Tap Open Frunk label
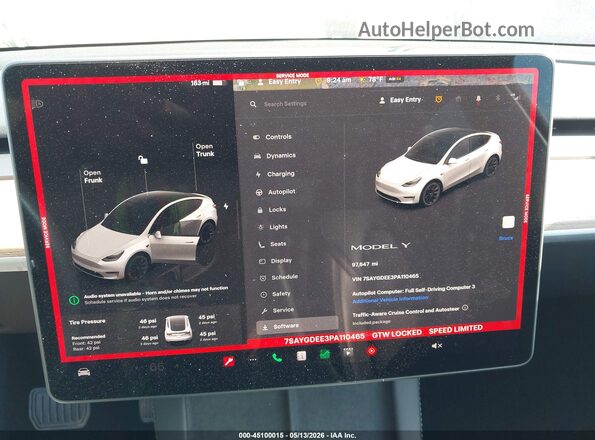 93,176
